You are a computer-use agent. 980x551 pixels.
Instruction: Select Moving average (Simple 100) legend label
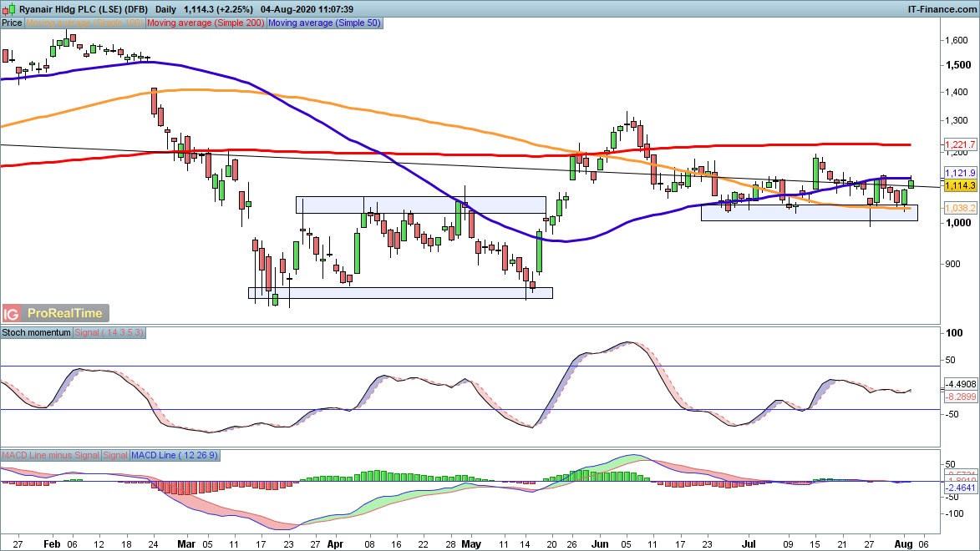pos(84,23)
